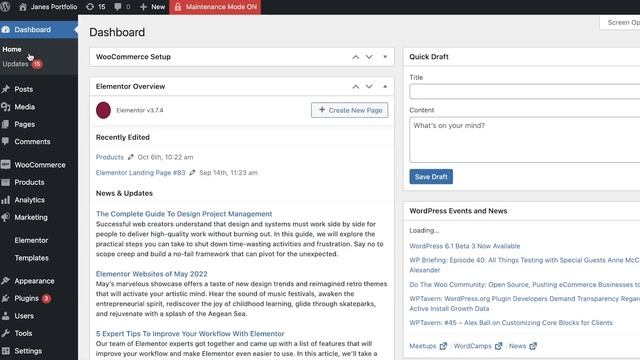
Task: Open Home under Dashboard menu
Action: pos(12,49)
